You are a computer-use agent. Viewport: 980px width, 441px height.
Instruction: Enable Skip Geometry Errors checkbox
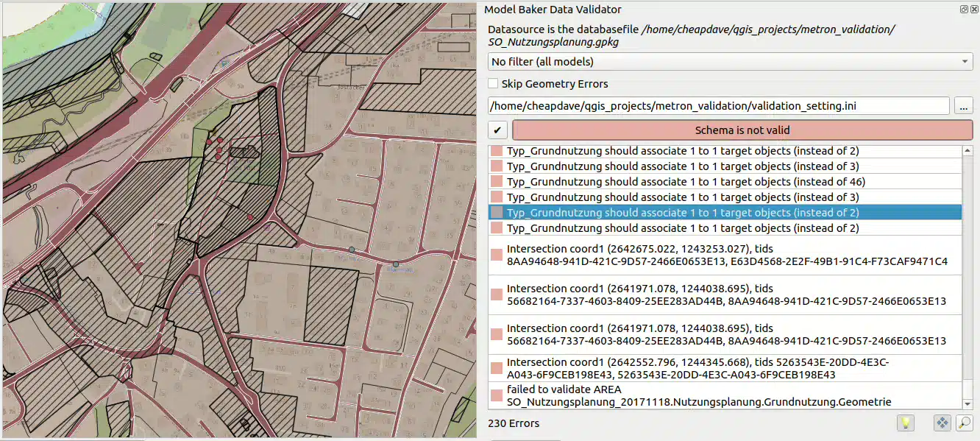click(494, 84)
